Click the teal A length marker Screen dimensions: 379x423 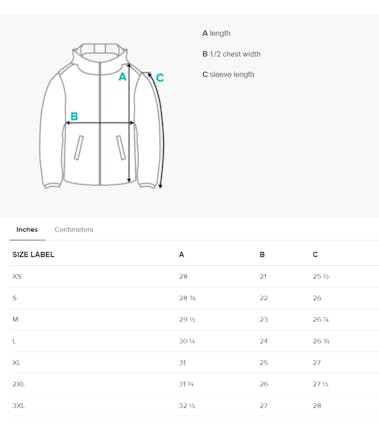pos(123,77)
